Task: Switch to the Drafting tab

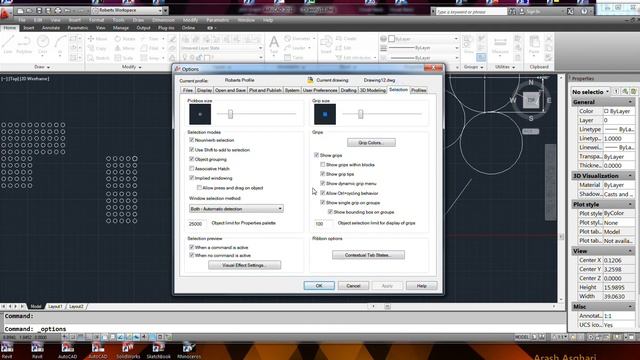Action: [349, 90]
